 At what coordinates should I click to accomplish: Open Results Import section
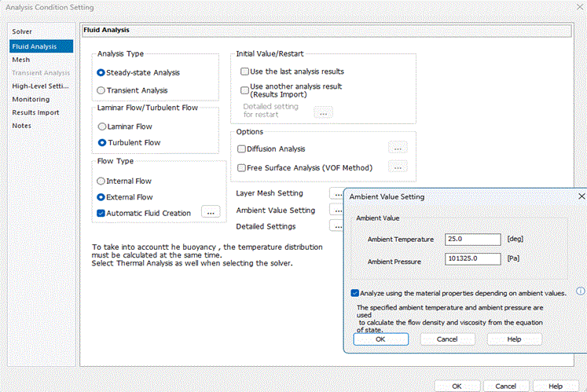pyautogui.click(x=35, y=112)
